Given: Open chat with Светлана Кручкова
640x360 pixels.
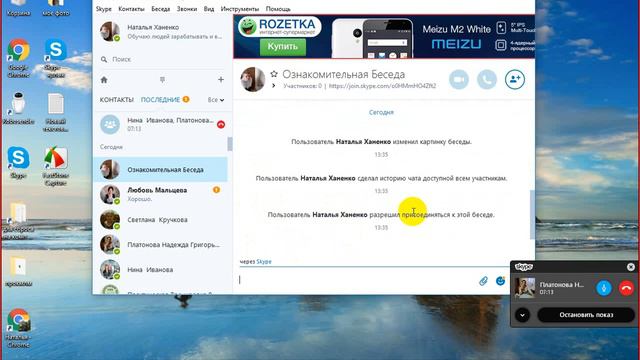Looking at the screenshot, I should pyautogui.click(x=160, y=220).
